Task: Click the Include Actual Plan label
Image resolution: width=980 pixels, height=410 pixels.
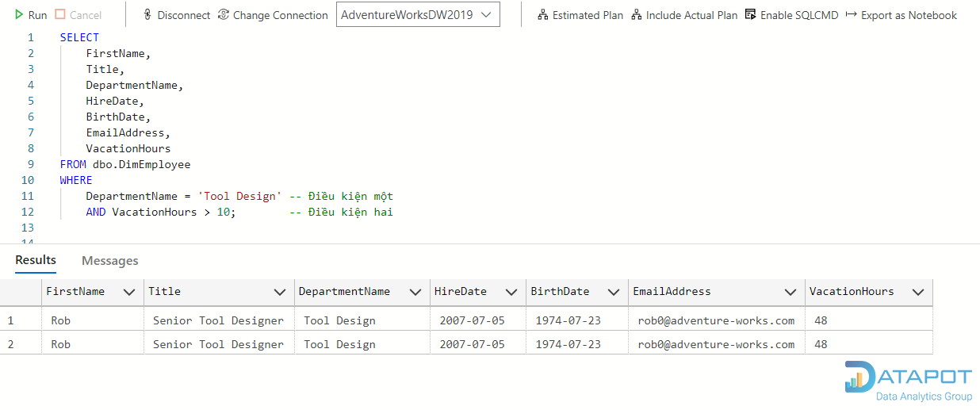Action: click(x=691, y=15)
